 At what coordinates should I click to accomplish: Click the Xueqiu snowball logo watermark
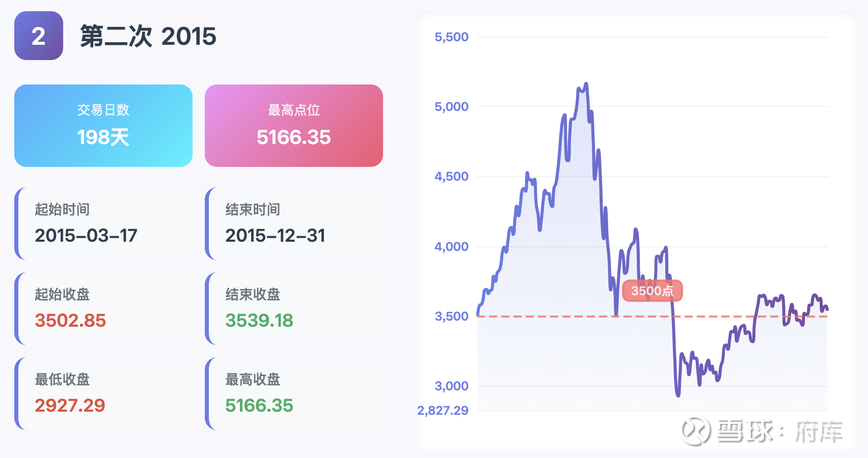pyautogui.click(x=696, y=431)
